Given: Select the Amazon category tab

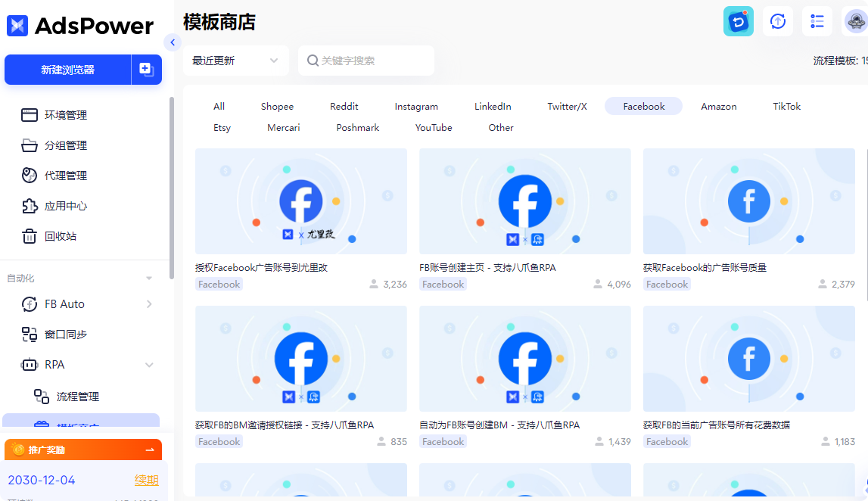Looking at the screenshot, I should (x=718, y=106).
